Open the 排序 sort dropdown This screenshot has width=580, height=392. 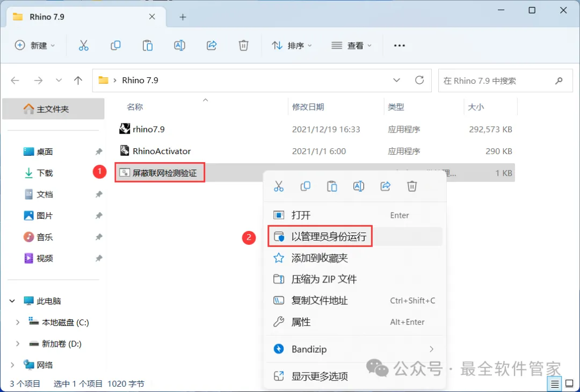[x=292, y=46]
